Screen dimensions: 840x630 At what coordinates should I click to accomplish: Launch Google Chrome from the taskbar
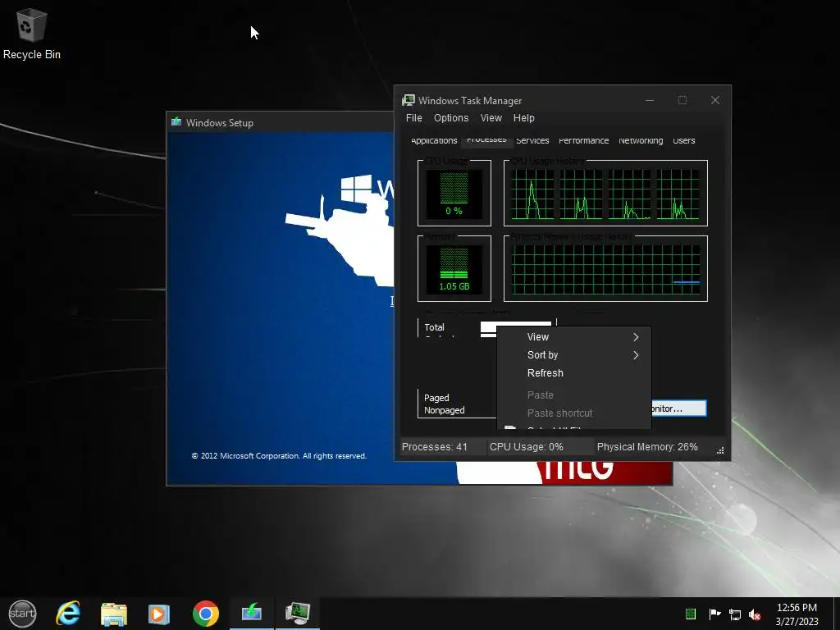pos(206,614)
